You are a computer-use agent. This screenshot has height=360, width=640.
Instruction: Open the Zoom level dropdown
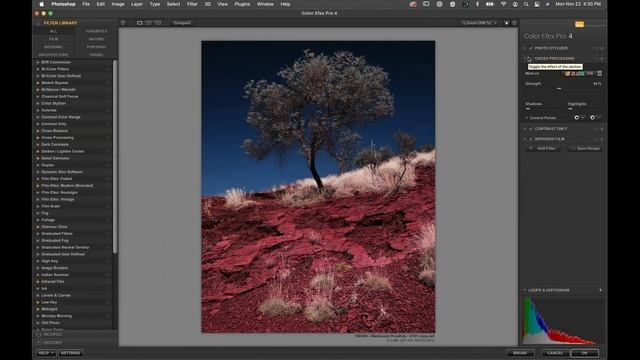(x=479, y=23)
